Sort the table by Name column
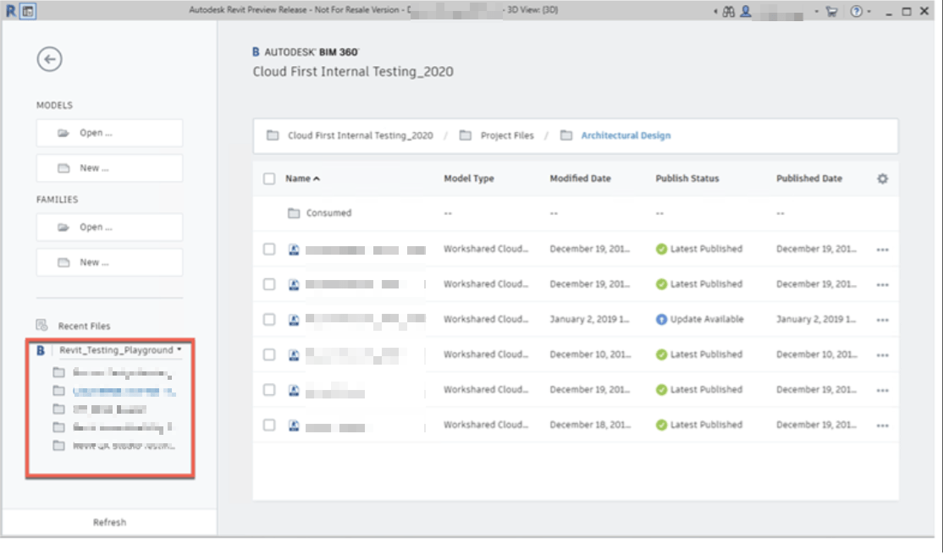Image resolution: width=943 pixels, height=560 pixels. coord(302,178)
